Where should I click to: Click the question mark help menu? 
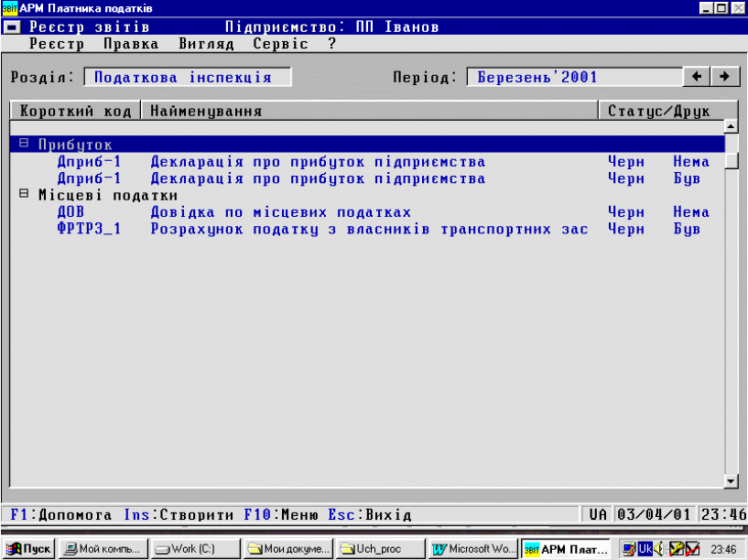(332, 44)
